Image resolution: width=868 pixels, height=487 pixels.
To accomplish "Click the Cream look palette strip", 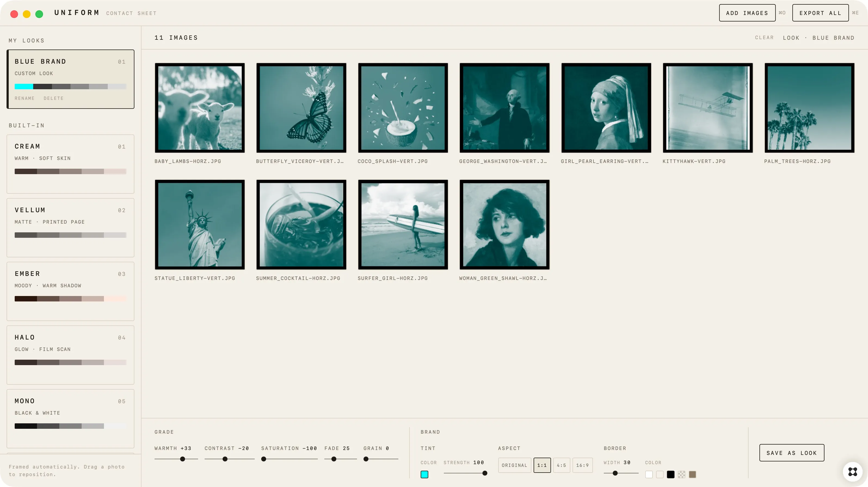I will (x=70, y=171).
